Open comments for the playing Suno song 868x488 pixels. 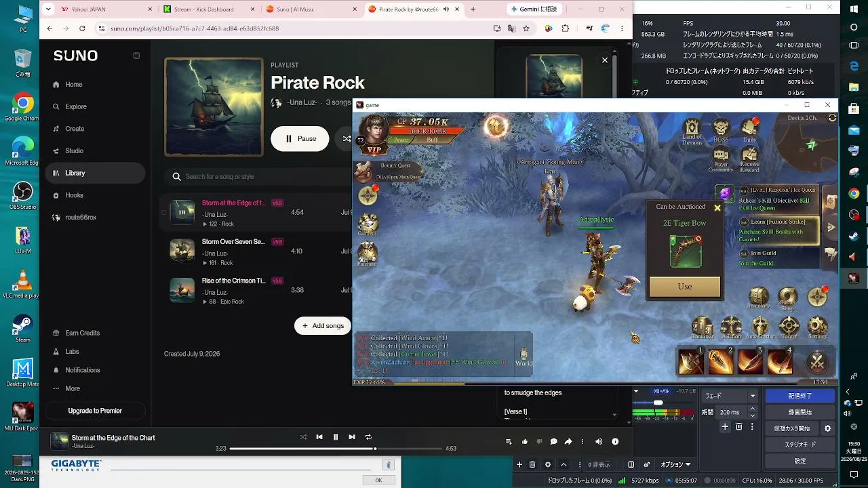coord(553,442)
